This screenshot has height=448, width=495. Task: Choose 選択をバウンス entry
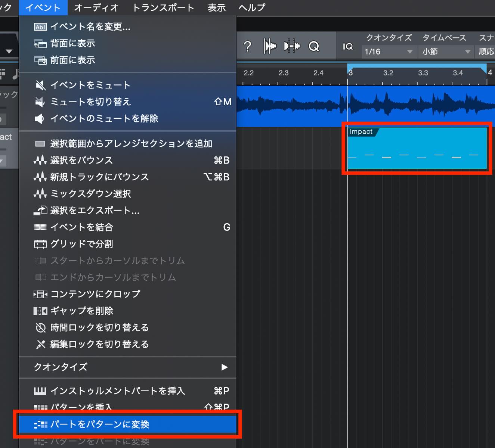(x=127, y=160)
